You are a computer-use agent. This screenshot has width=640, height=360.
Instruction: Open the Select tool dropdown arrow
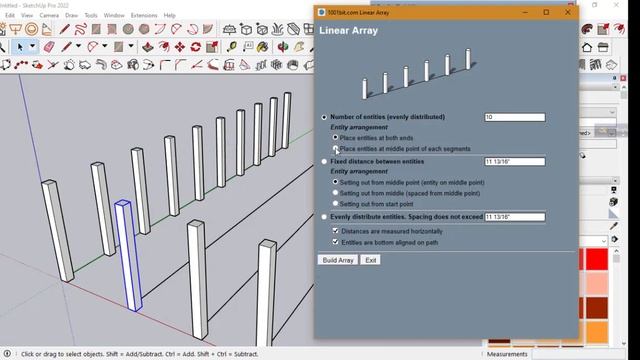point(33,47)
